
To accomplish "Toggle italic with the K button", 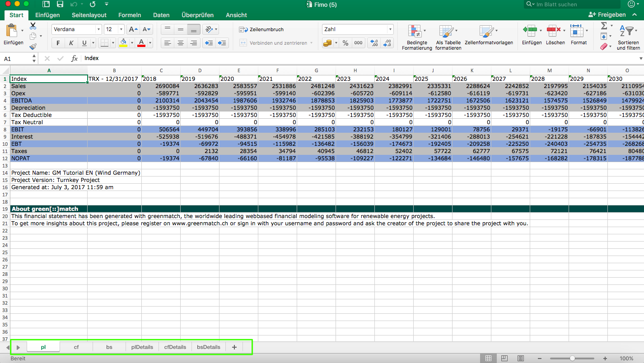I will (70, 43).
